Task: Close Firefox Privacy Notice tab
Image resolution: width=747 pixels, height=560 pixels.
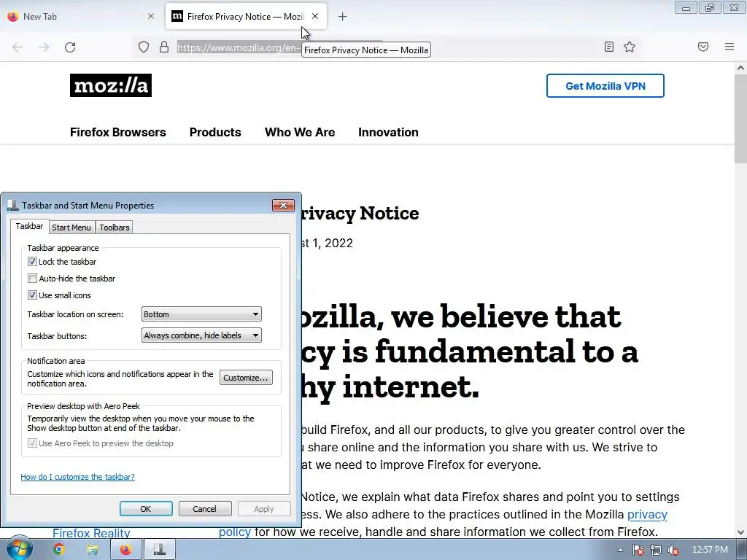Action: (315, 16)
